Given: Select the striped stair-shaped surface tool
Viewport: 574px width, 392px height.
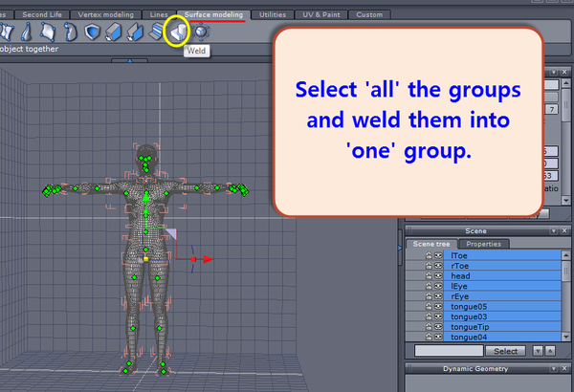Looking at the screenshot, I should pos(156,32).
